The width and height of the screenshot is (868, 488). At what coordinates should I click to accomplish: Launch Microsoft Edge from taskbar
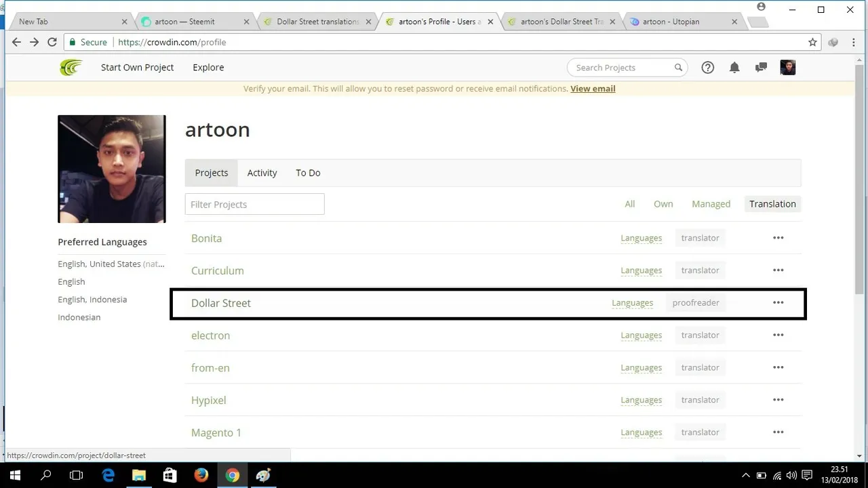[108, 475]
